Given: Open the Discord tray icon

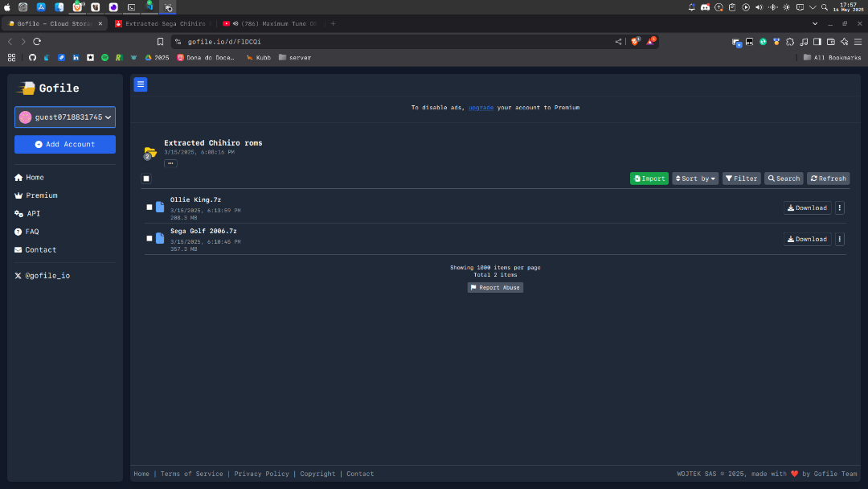Looking at the screenshot, I should [706, 7].
